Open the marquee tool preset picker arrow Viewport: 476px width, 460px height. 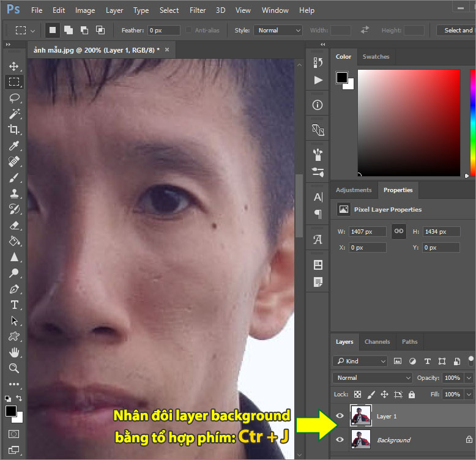(x=33, y=31)
